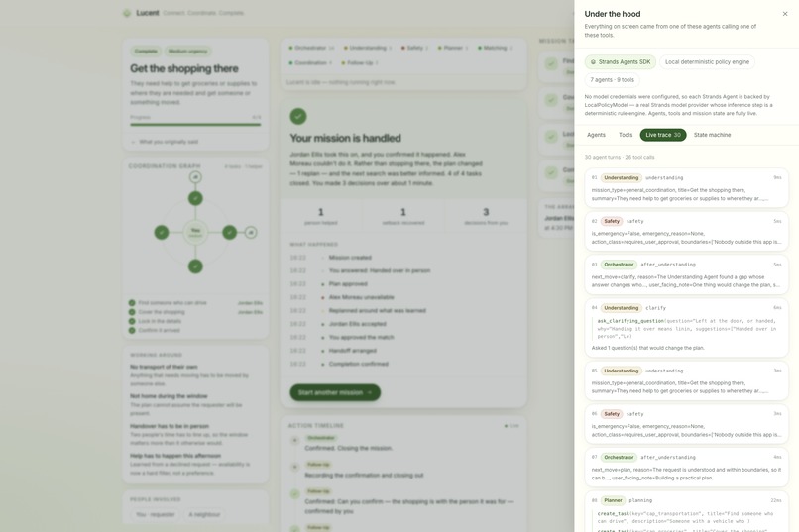Image resolution: width=799 pixels, height=532 pixels.
Task: Click the 7 agents · 9 tools chip
Action: (x=612, y=80)
